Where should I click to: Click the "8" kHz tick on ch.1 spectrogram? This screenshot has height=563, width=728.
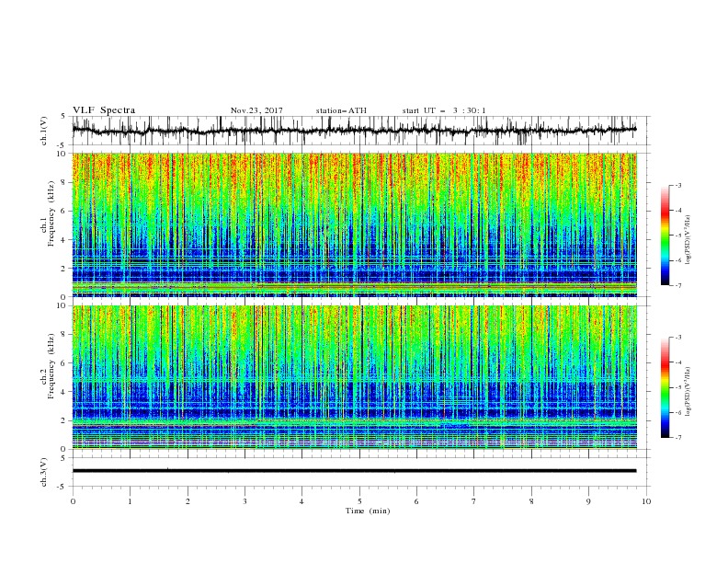click(64, 182)
